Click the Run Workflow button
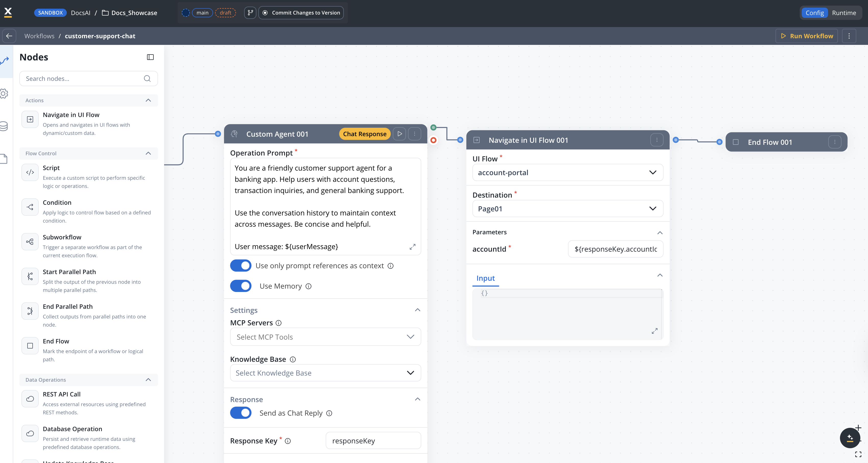 pos(807,36)
